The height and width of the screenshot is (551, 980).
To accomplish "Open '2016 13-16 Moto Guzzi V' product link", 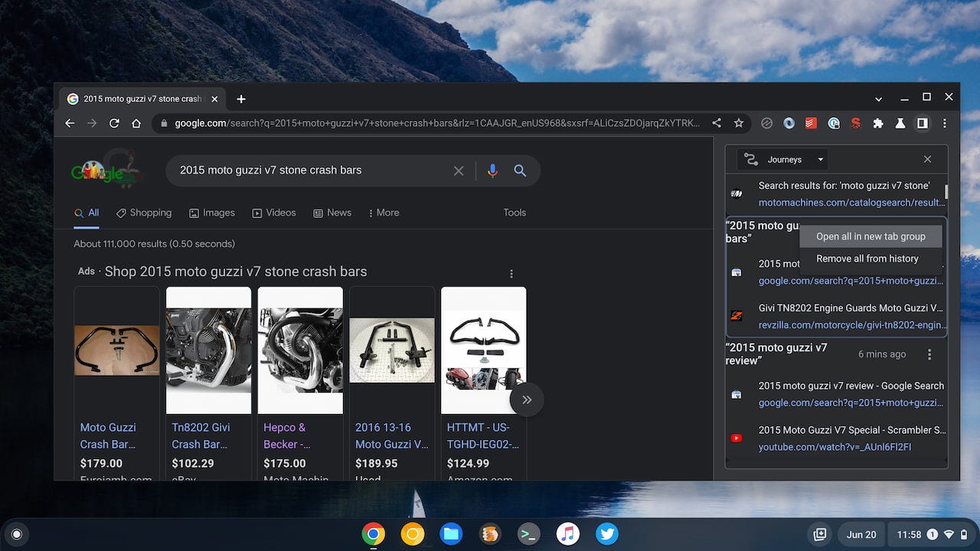I will (x=392, y=435).
